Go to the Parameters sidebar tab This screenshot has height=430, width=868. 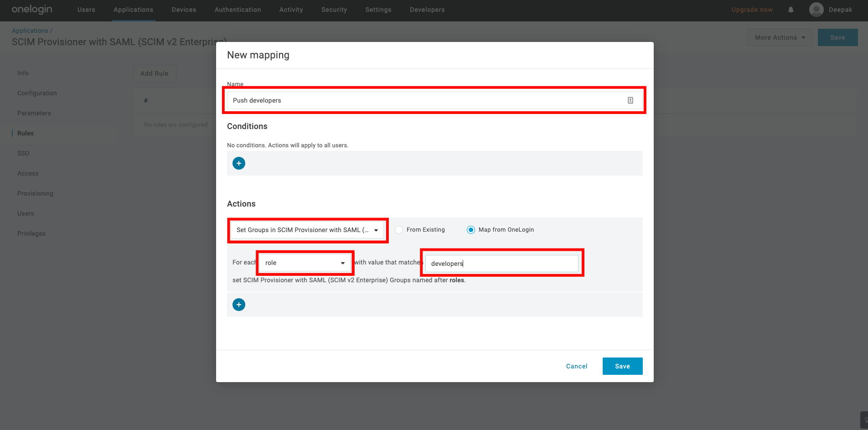point(34,113)
